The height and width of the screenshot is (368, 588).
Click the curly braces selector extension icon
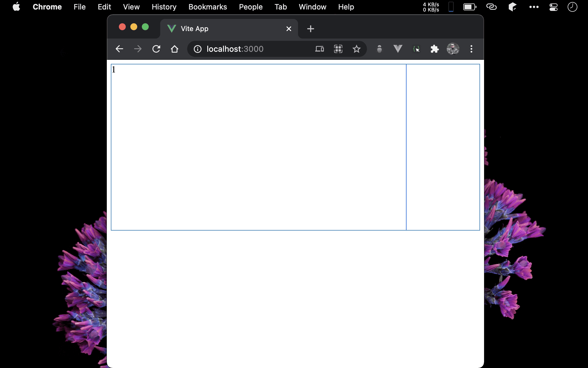click(x=416, y=49)
